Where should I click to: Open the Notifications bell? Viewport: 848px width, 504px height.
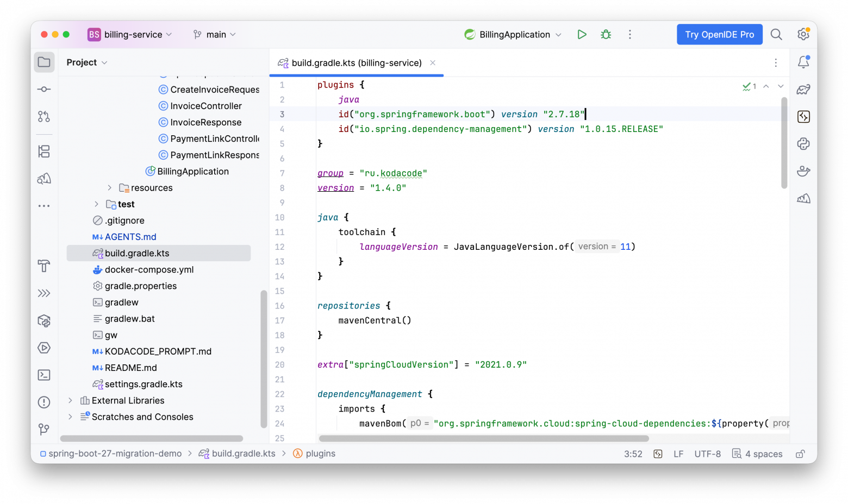coord(803,62)
